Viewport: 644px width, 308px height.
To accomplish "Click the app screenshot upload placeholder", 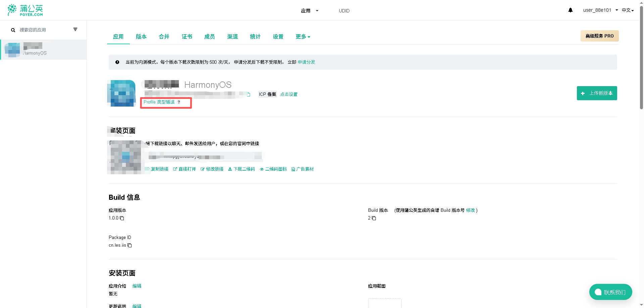I will pos(385,303).
